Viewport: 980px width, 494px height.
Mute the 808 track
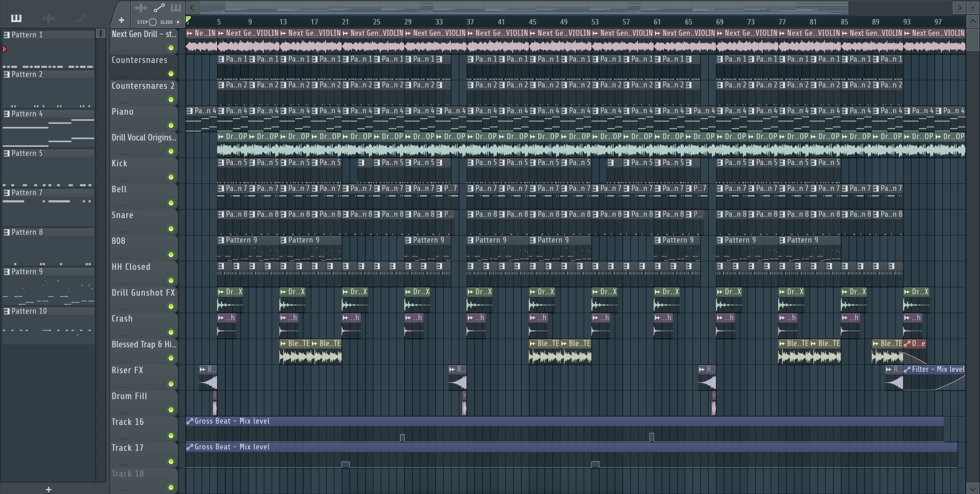[171, 255]
